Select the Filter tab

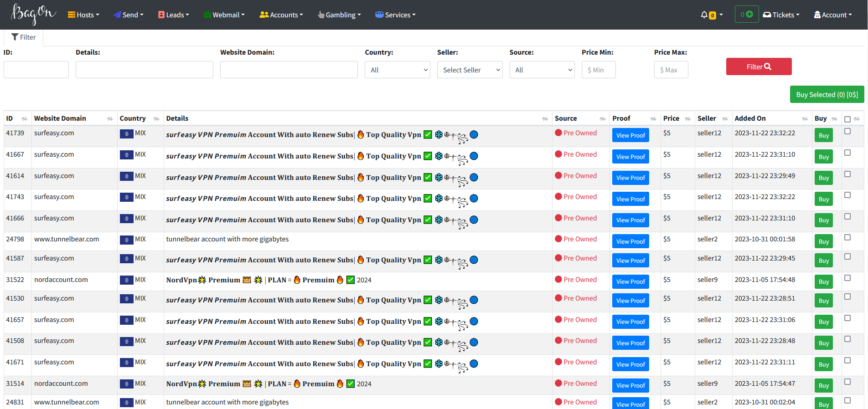pyautogui.click(x=24, y=37)
